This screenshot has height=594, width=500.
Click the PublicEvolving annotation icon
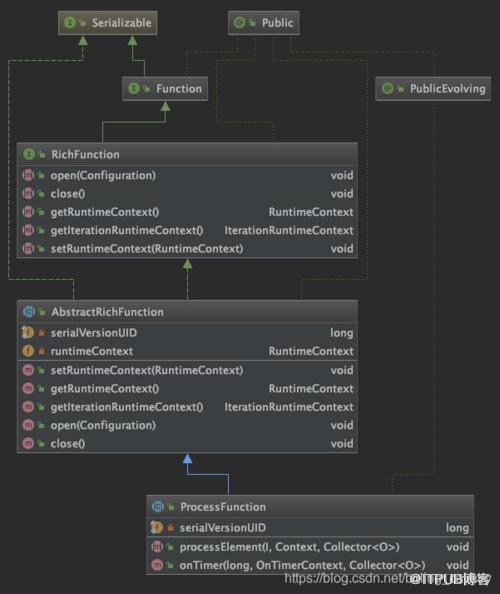click(388, 89)
